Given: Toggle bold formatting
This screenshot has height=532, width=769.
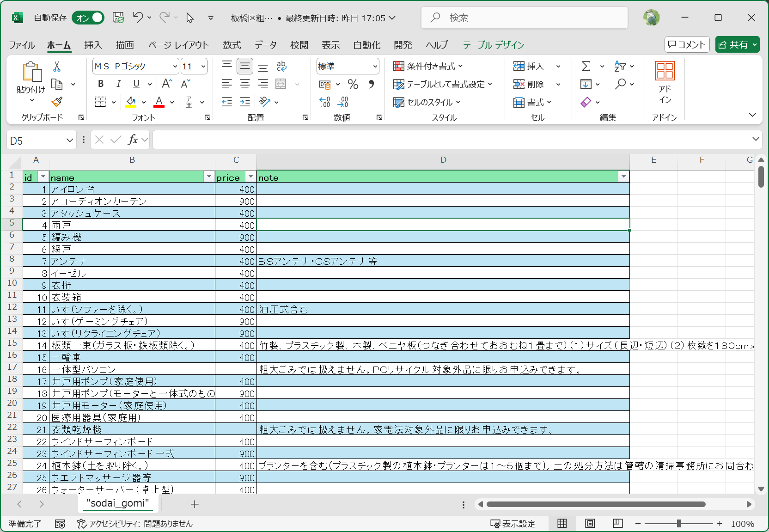Looking at the screenshot, I should coord(101,84).
